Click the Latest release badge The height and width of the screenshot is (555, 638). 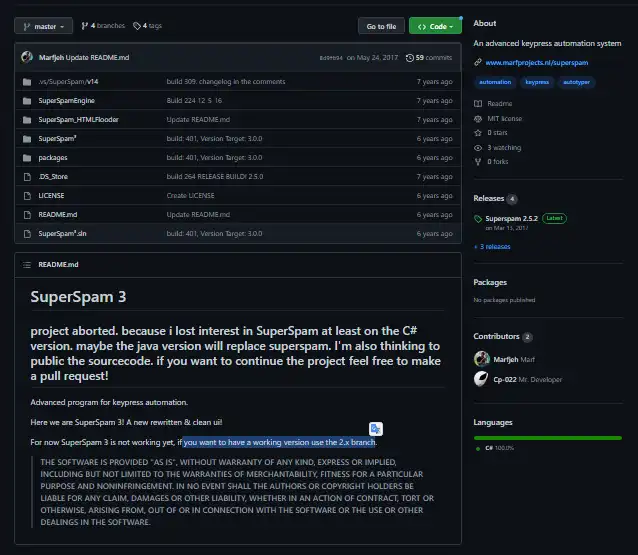pyautogui.click(x=554, y=219)
